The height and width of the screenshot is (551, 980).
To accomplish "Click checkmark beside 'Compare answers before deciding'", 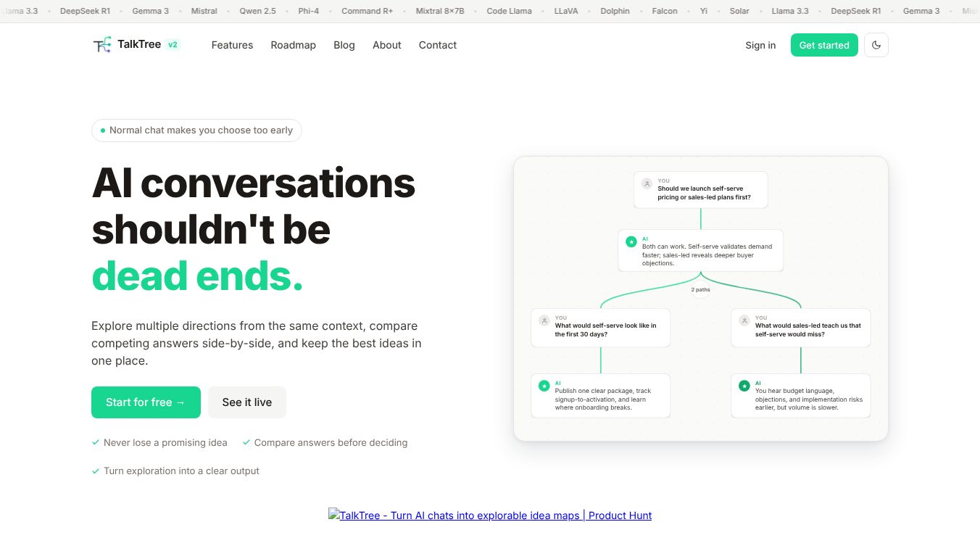I will coord(246,442).
